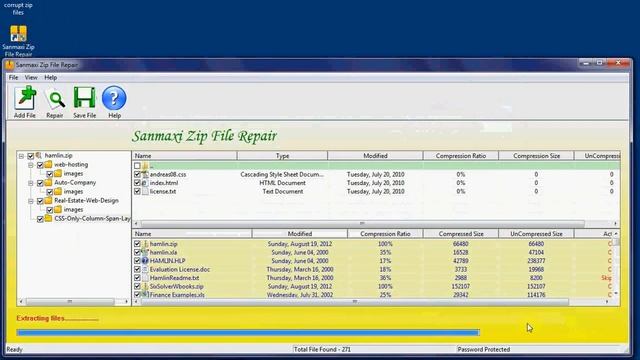Uncheck the Auto-Company folder checkbox
This screenshot has width=640, height=360.
click(x=40, y=183)
